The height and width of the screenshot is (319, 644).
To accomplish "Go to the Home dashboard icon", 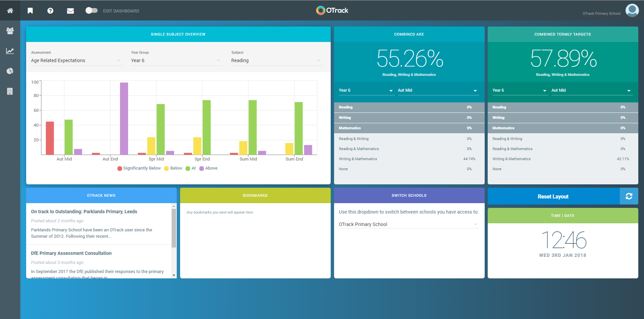I will pyautogui.click(x=10, y=11).
